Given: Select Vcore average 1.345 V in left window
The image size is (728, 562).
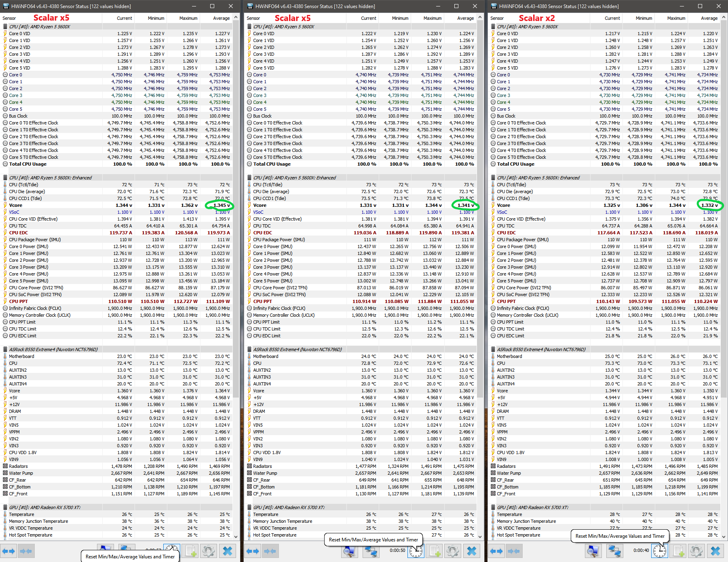Looking at the screenshot, I should [x=222, y=205].
